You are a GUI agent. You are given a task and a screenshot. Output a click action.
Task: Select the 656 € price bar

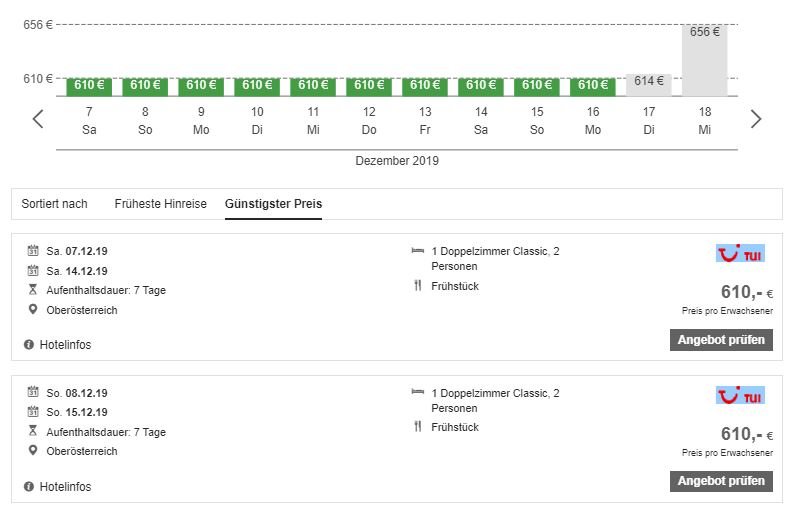[705, 60]
